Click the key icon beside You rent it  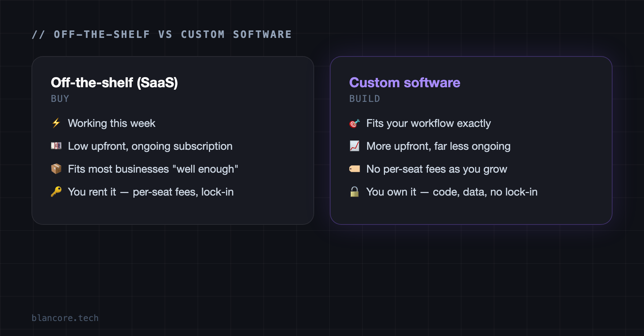[x=56, y=192]
